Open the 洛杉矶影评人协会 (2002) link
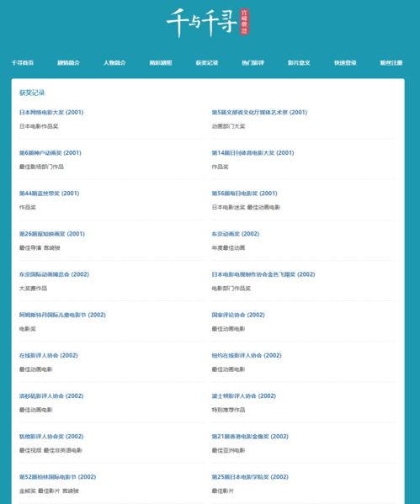This screenshot has height=504, width=420. pyautogui.click(x=51, y=395)
